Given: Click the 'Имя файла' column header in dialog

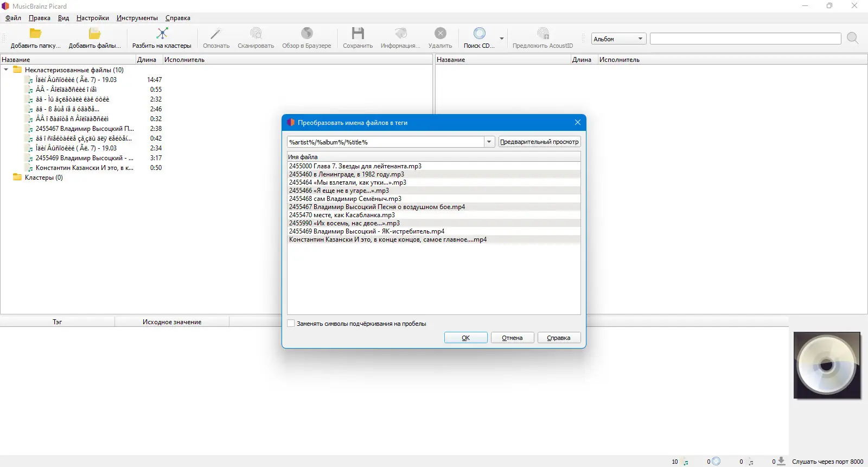Looking at the screenshot, I should (x=434, y=157).
